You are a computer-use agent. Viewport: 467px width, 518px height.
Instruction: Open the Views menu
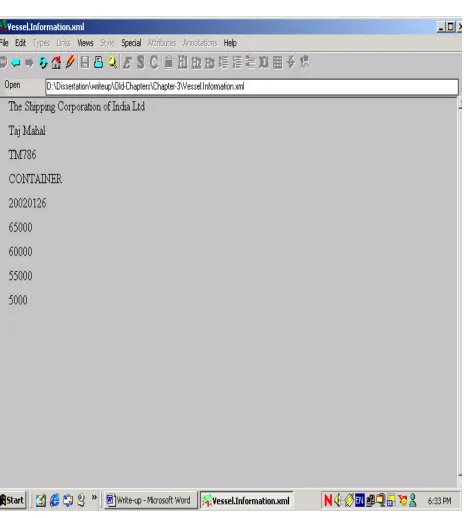(x=85, y=43)
